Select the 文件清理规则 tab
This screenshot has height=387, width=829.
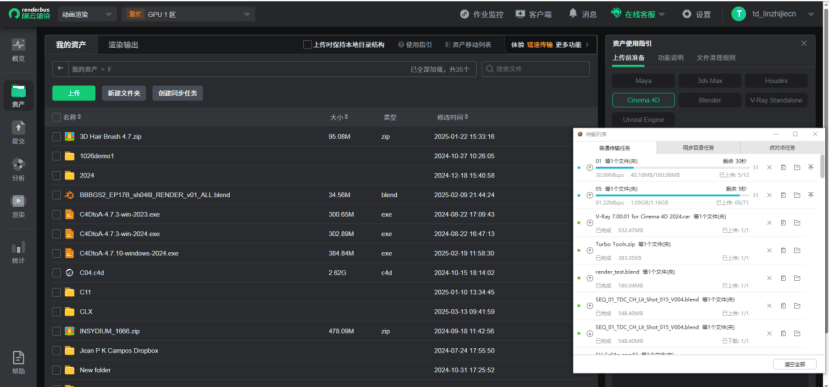[715, 58]
